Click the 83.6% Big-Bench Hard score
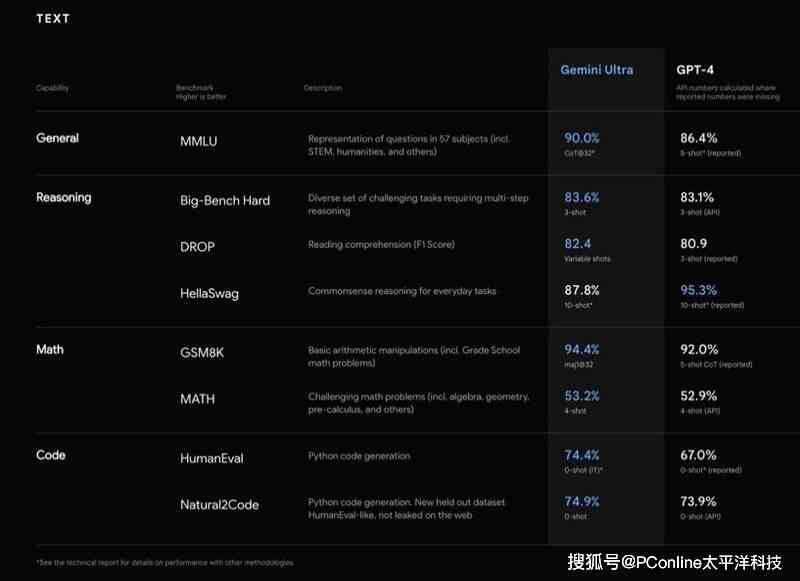Image resolution: width=800 pixels, height=581 pixels. point(582,197)
